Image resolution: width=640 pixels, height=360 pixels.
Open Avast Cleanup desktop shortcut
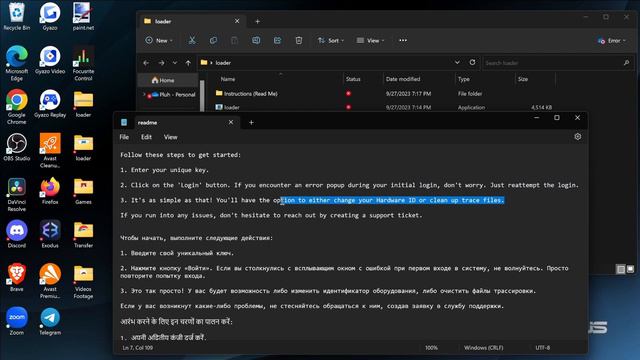[x=50, y=151]
